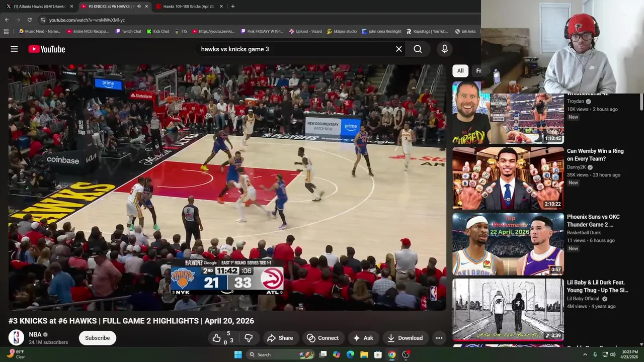Open the Danny2K channel link
The height and width of the screenshot is (362, 644).
tap(576, 167)
